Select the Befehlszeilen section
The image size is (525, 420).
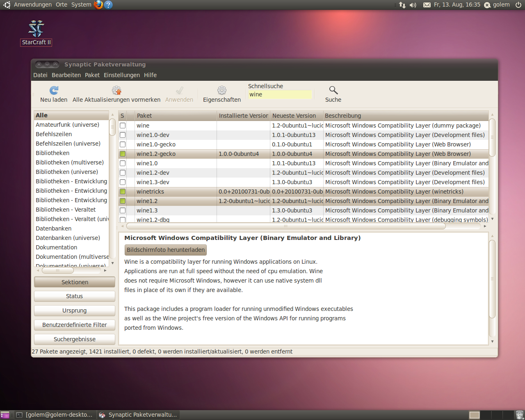71,134
